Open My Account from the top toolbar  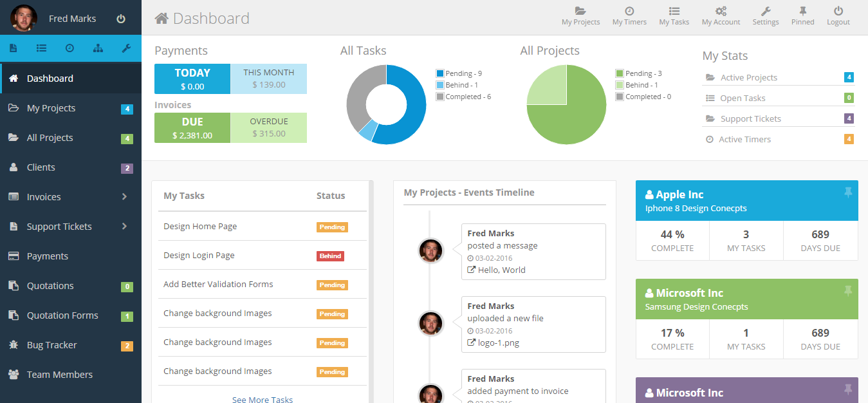coord(721,16)
